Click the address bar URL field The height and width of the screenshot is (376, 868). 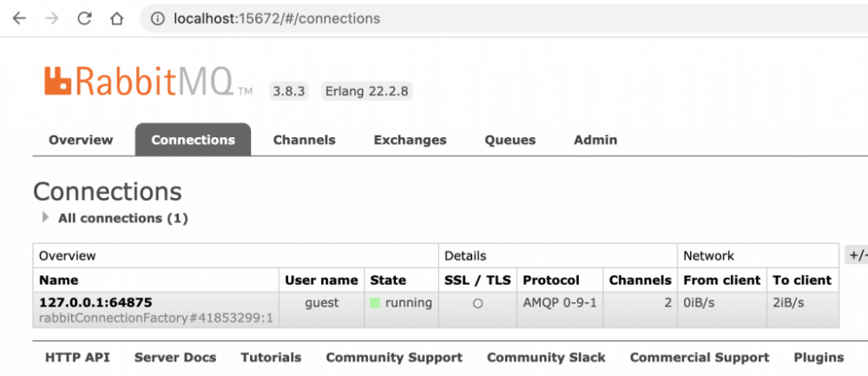coord(434,18)
